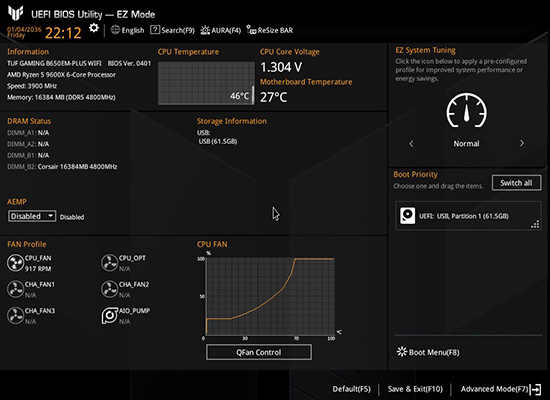Click AMD Ryzen 5 9600X processor text
Image resolution: width=550 pixels, height=400 pixels.
61,74
